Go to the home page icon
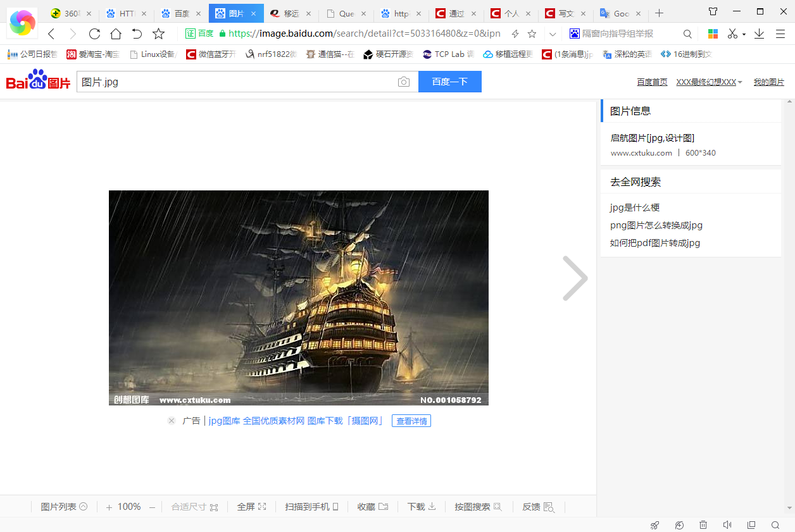The height and width of the screenshot is (532, 795). [116, 34]
